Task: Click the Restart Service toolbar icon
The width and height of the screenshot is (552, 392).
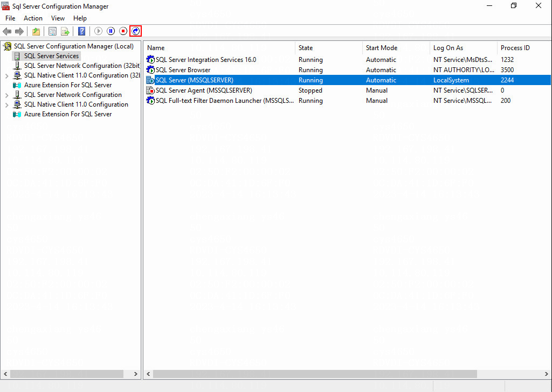Action: pos(135,31)
